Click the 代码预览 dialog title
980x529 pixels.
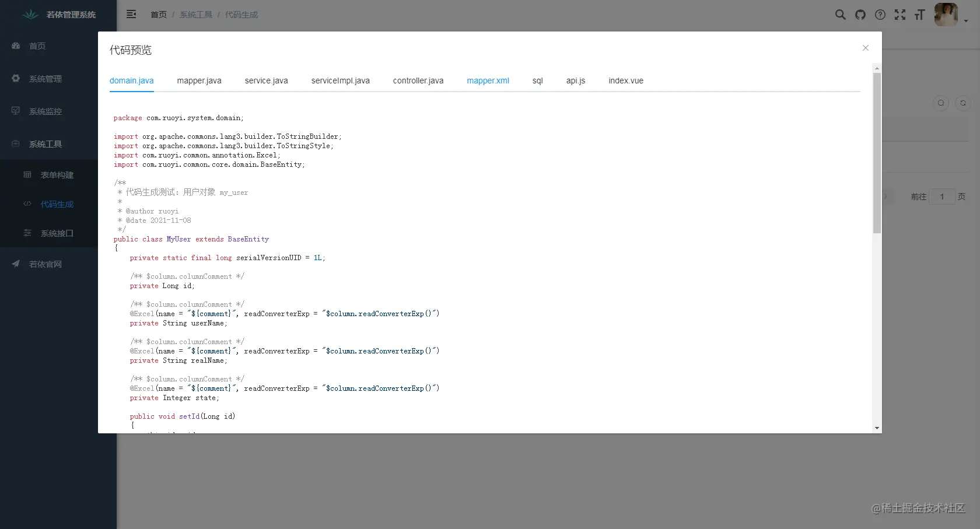tap(131, 50)
